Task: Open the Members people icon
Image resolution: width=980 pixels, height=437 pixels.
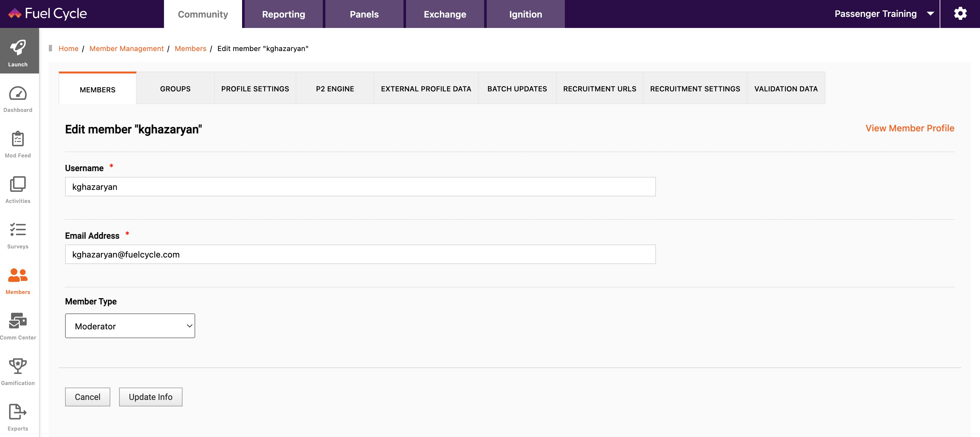Action: point(18,275)
